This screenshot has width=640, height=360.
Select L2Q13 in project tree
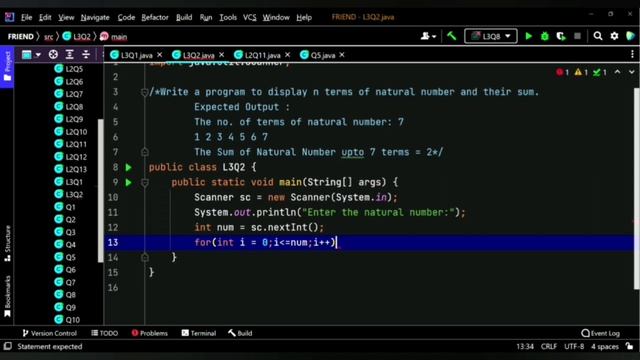click(x=71, y=169)
